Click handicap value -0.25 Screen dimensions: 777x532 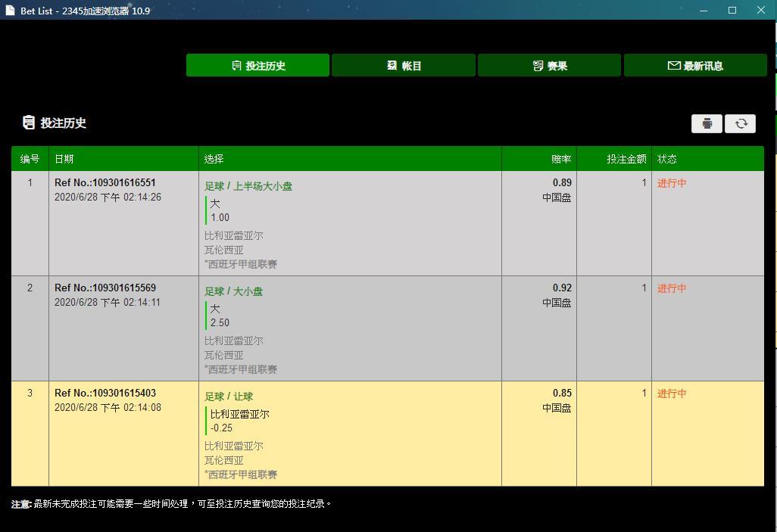(x=221, y=428)
